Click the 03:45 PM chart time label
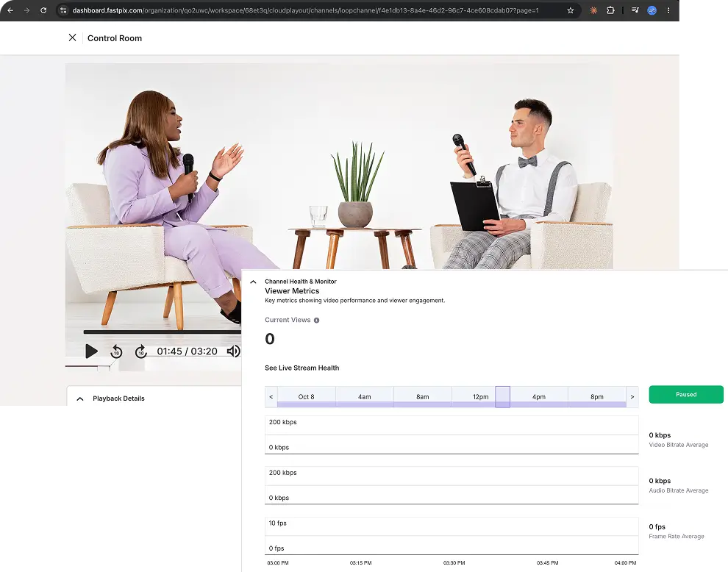The width and height of the screenshot is (728, 572). (x=547, y=562)
